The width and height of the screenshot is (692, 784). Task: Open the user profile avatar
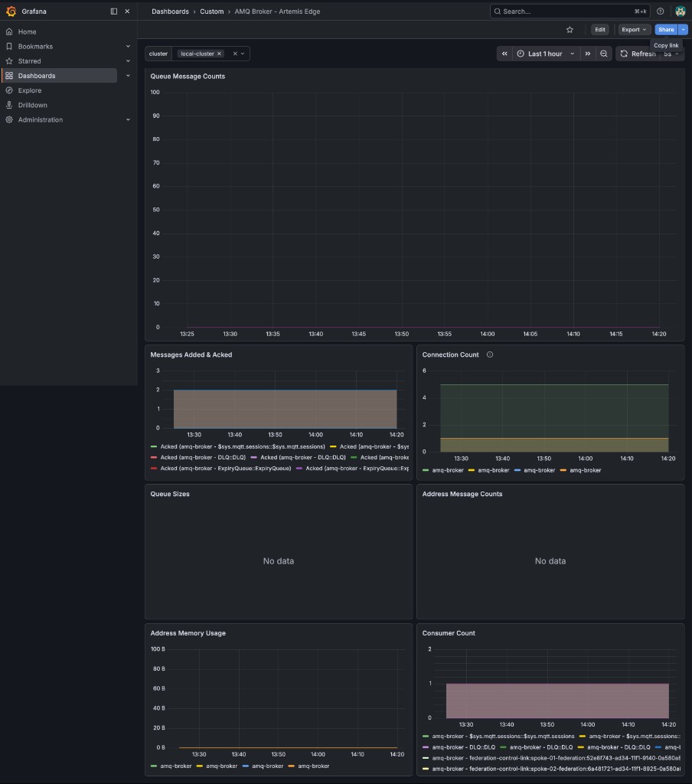click(x=680, y=11)
